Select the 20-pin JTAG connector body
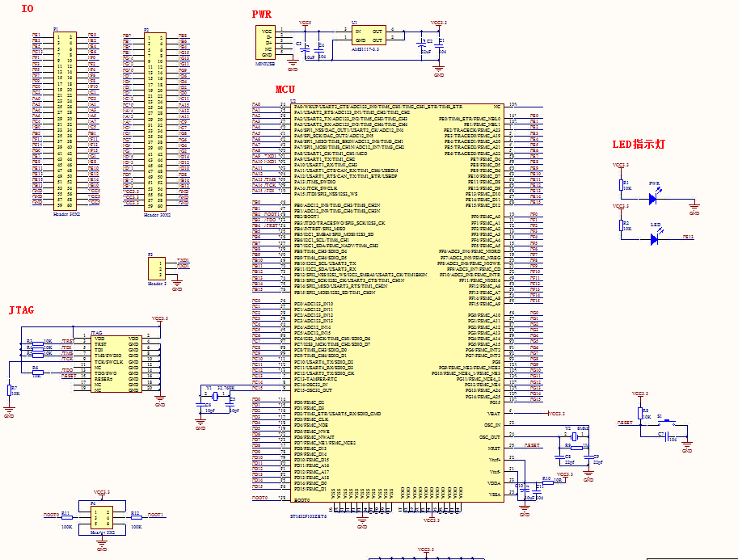The height and width of the screenshot is (560, 738). pos(116,364)
